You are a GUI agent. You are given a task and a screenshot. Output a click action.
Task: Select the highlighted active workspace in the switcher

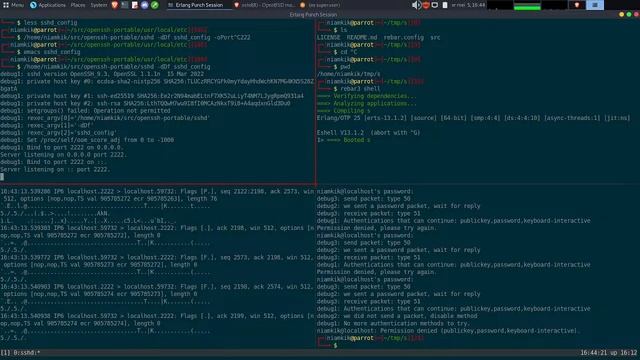pos(595,5)
